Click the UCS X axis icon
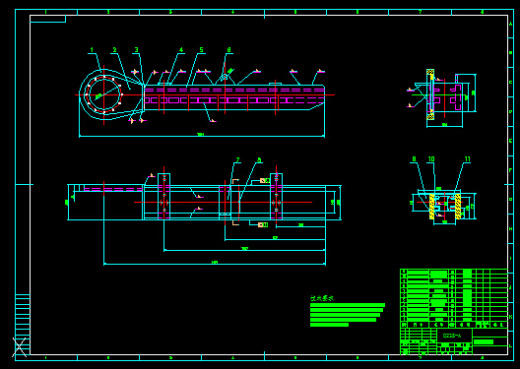 [x=20, y=347]
